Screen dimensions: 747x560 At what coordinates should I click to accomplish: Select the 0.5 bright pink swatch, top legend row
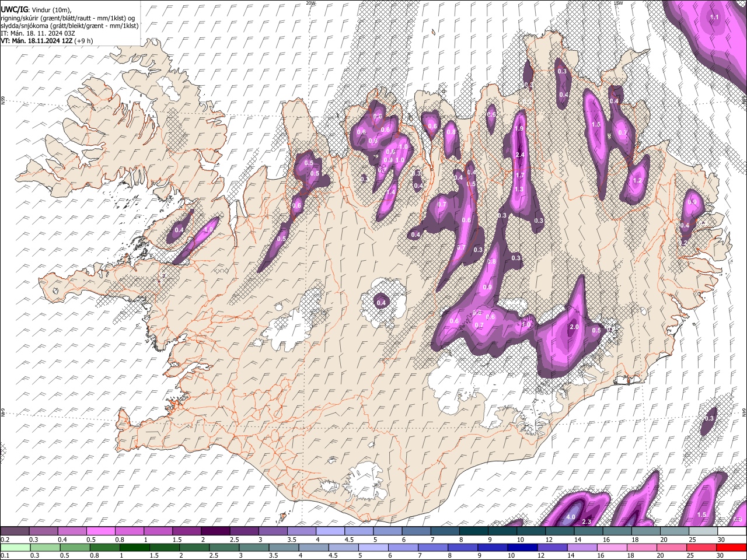(101, 531)
